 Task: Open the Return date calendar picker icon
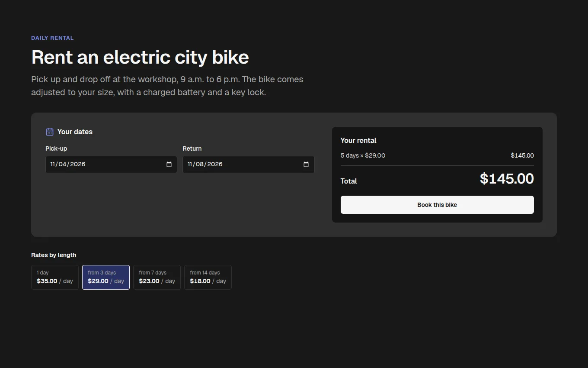pos(306,165)
